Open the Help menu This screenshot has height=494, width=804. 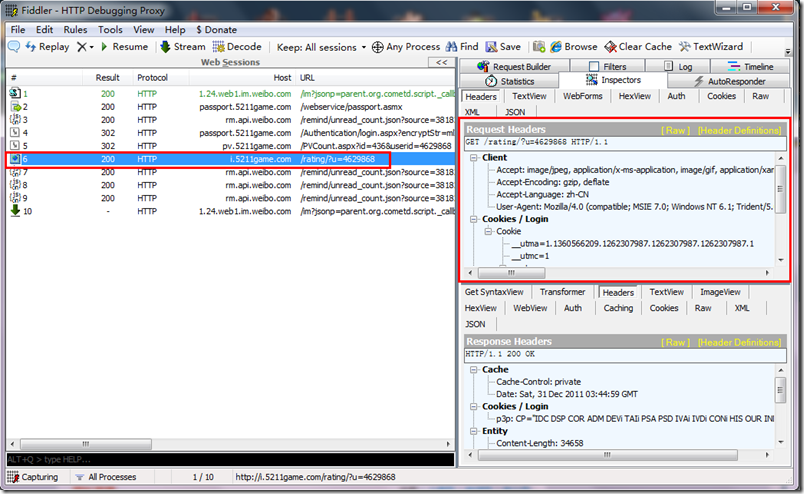(175, 30)
